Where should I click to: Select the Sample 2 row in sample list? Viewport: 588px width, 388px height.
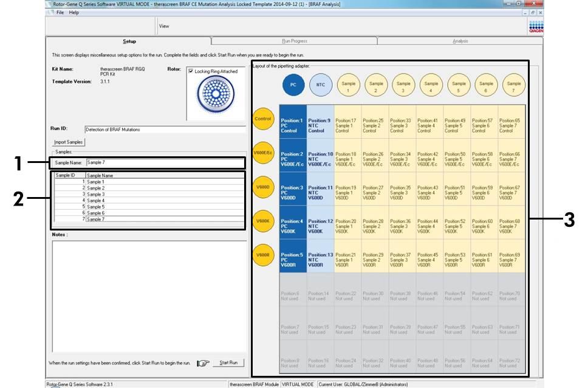click(149, 188)
